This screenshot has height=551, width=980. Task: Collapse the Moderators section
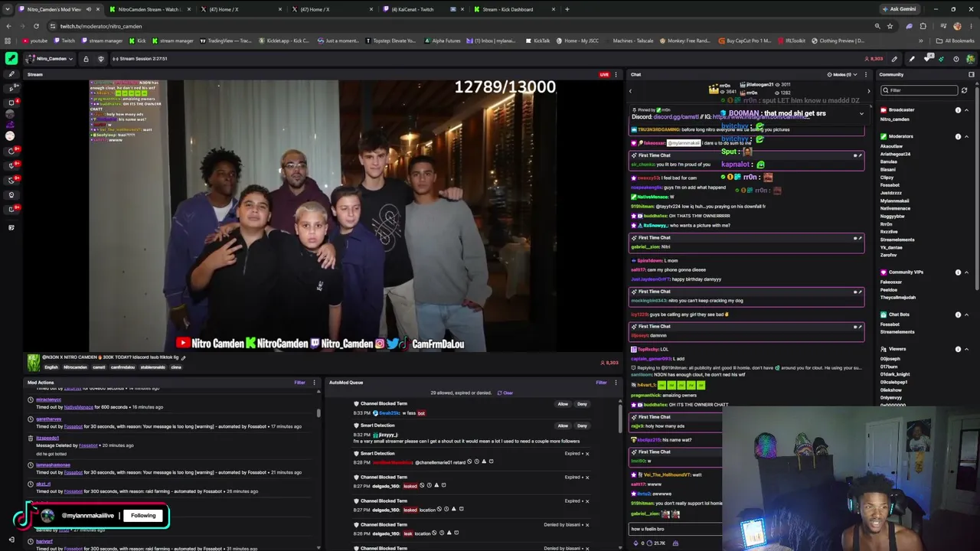click(966, 136)
